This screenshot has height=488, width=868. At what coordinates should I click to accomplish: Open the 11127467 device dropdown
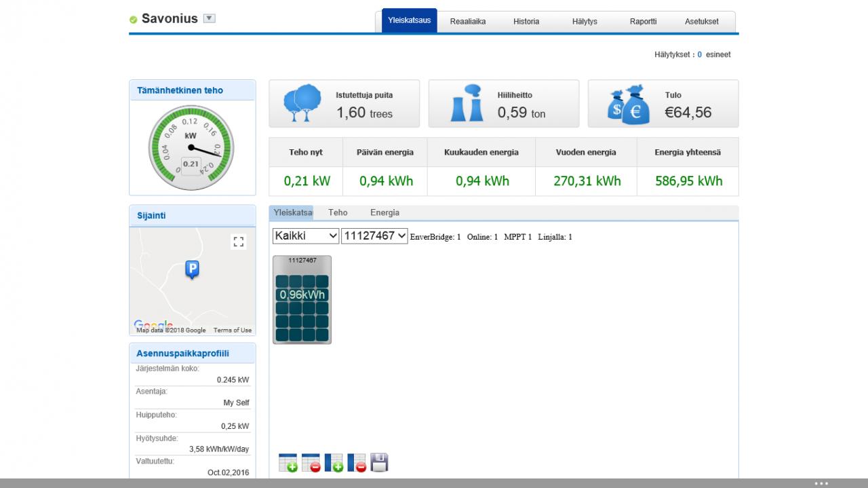374,236
